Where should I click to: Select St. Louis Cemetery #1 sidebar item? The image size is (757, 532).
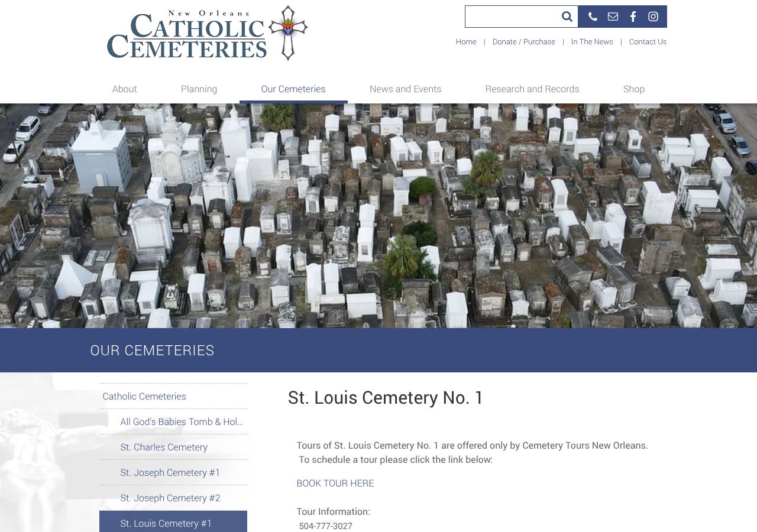pyautogui.click(x=173, y=522)
